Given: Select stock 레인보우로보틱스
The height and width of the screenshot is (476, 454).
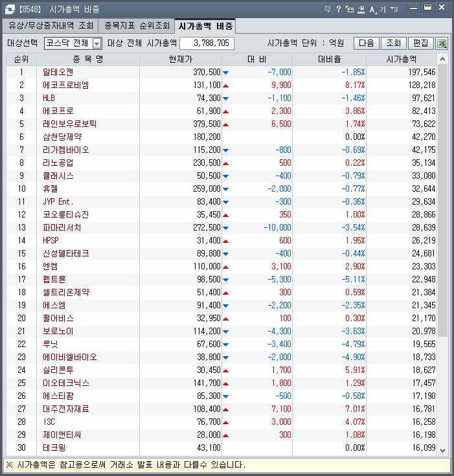Looking at the screenshot, I should pos(69,124).
